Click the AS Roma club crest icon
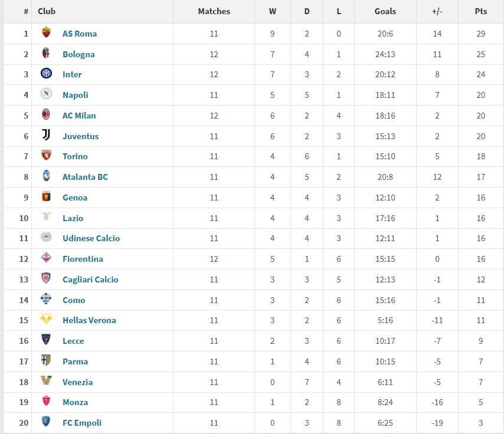This screenshot has height=434, width=504. [x=46, y=33]
